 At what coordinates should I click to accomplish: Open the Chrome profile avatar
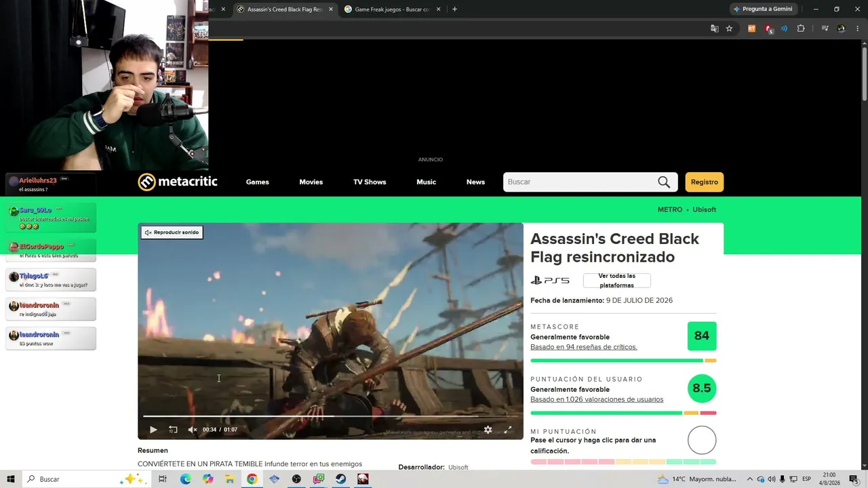click(842, 28)
